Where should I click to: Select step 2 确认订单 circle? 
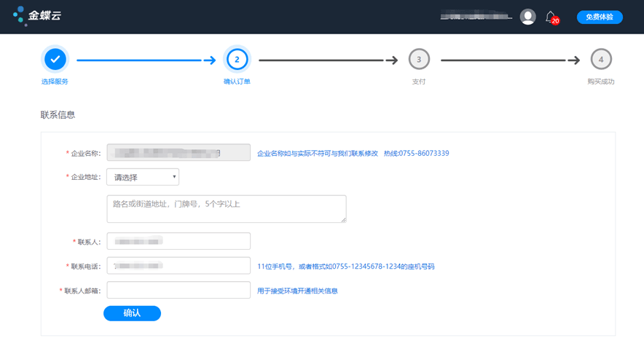pyautogui.click(x=237, y=60)
